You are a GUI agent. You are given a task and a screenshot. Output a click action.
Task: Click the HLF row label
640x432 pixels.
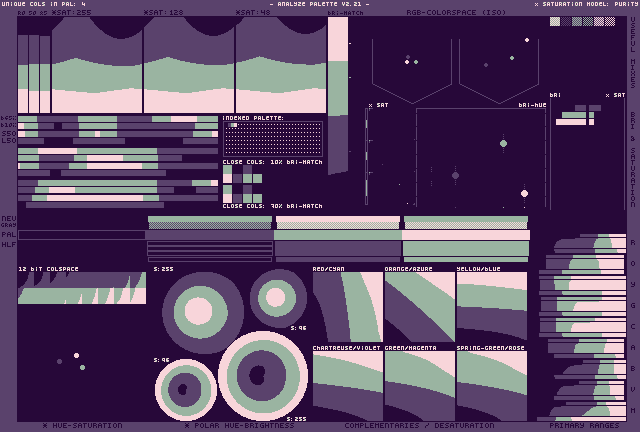click(9, 244)
